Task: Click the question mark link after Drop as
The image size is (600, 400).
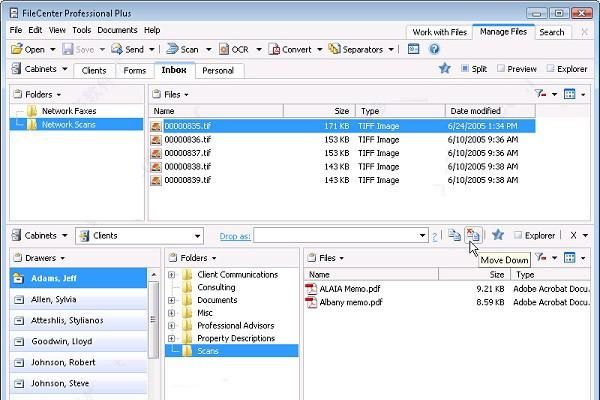Action: click(x=434, y=237)
